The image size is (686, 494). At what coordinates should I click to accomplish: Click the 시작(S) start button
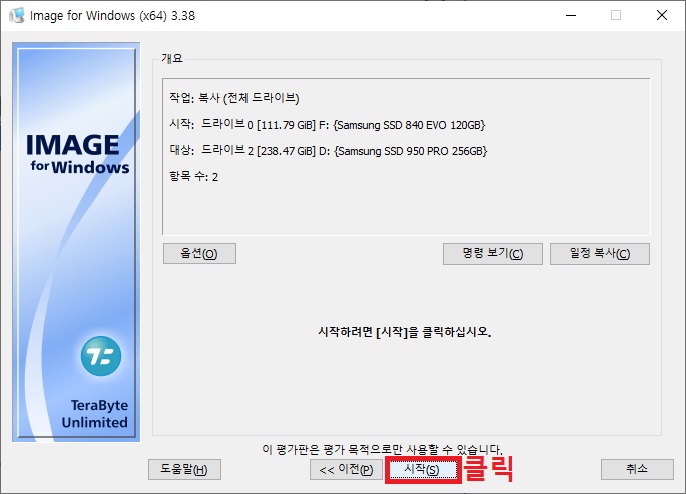point(423,469)
